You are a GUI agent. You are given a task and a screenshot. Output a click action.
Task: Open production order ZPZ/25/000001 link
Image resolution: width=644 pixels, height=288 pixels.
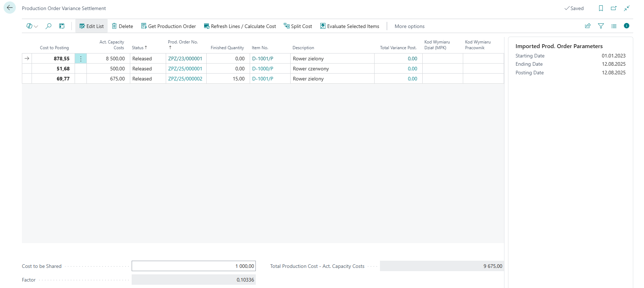[185, 69]
